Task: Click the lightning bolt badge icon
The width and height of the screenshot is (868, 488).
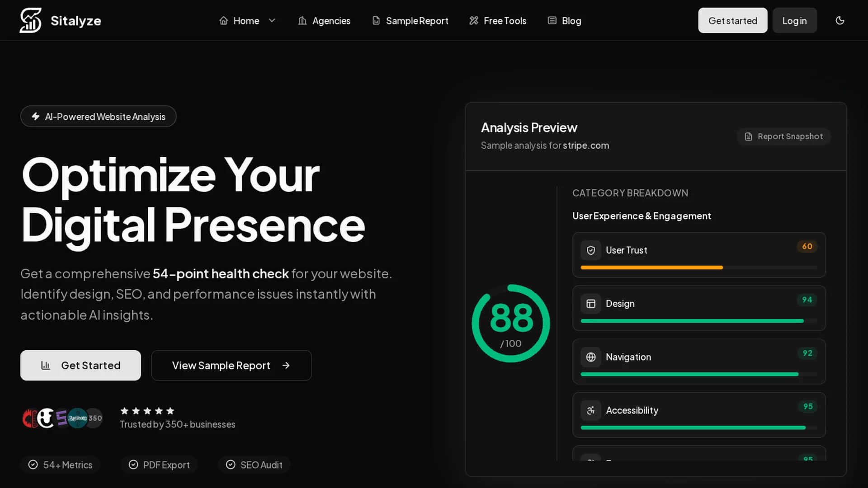Action: [35, 116]
